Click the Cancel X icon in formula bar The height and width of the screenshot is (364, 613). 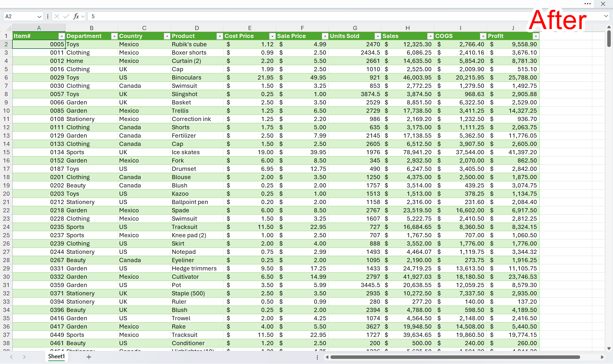coord(57,16)
